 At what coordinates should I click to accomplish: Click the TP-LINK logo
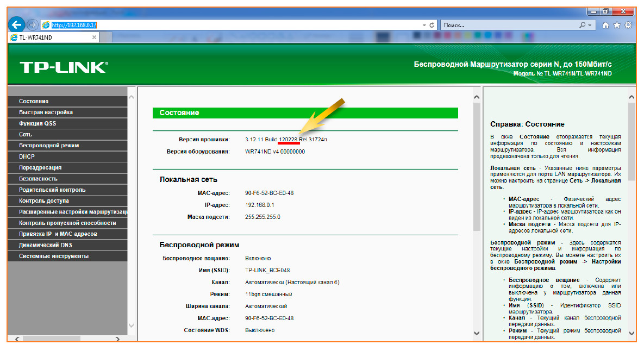click(64, 67)
